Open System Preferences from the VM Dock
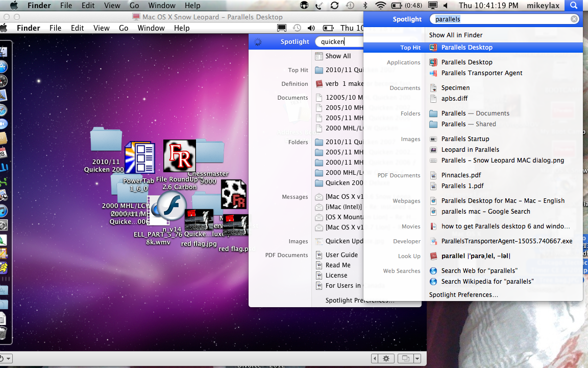 [x=3, y=225]
